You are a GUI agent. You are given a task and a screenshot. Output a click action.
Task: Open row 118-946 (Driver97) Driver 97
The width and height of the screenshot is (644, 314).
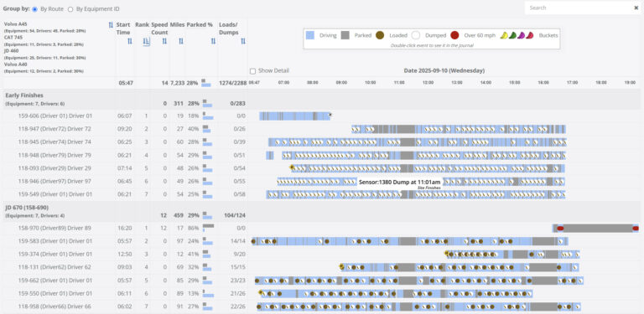55,181
